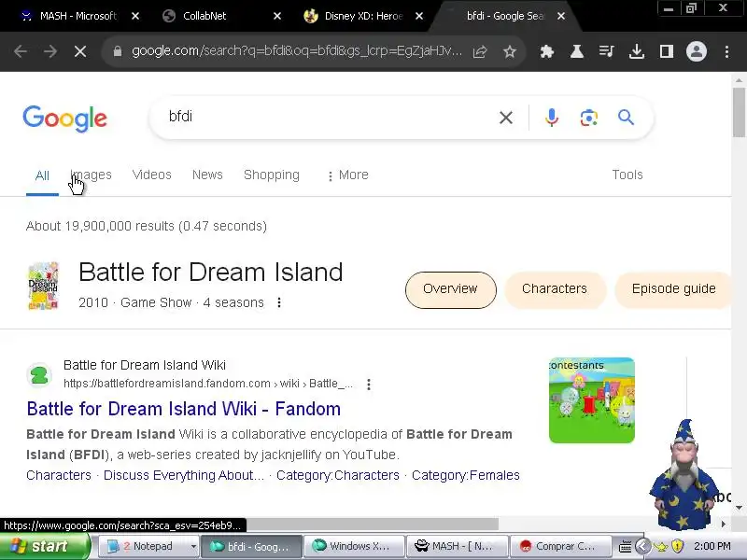Viewport: 747px width, 560px height.
Task: Open the Images results tab
Action: 91,175
